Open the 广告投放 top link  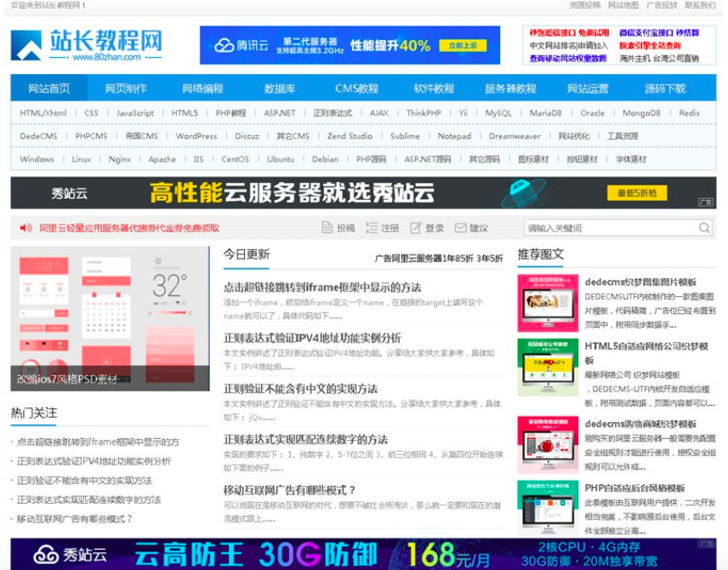coord(662,5)
